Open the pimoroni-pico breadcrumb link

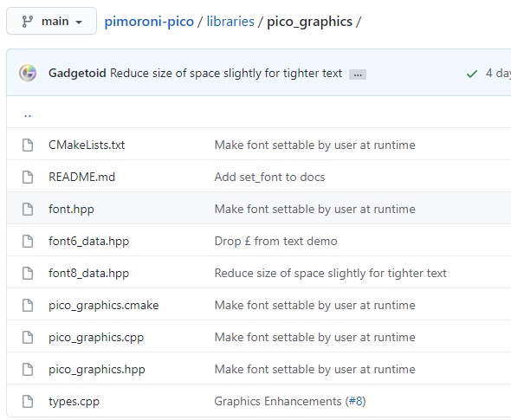(149, 22)
